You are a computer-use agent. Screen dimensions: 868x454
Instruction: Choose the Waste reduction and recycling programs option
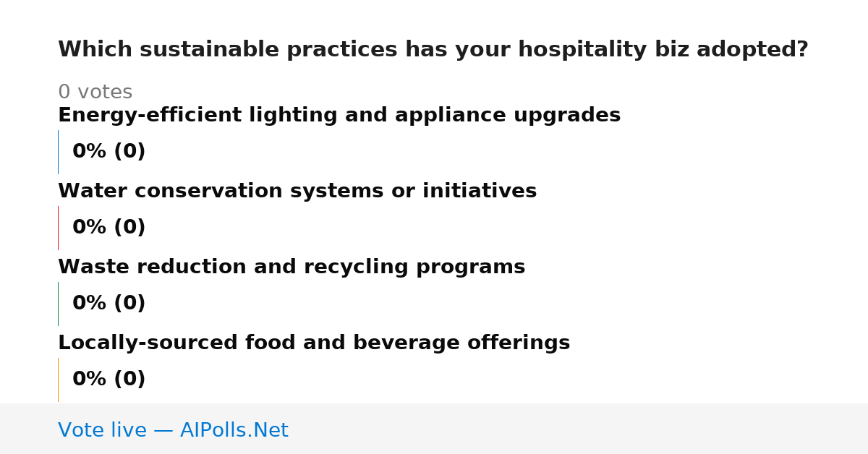tap(292, 267)
